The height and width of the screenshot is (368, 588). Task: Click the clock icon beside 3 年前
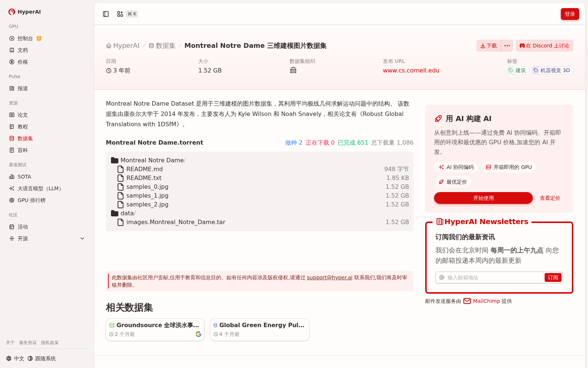109,71
